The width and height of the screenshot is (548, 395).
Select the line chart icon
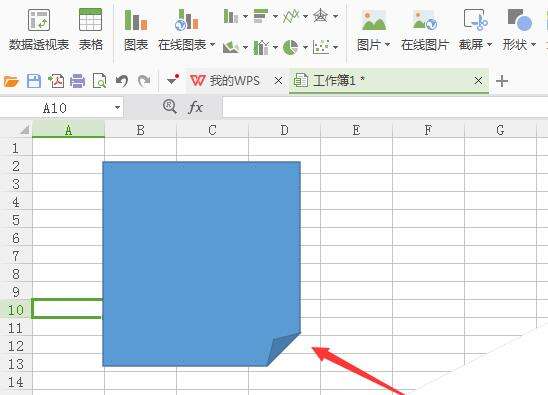point(291,16)
